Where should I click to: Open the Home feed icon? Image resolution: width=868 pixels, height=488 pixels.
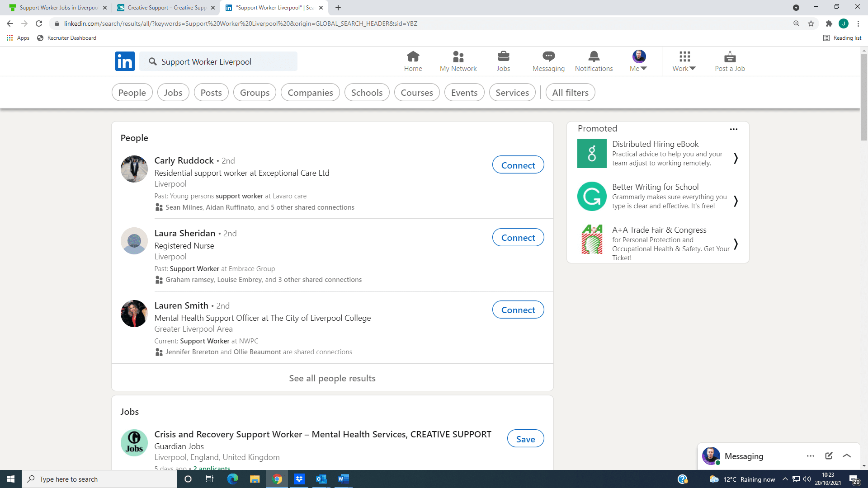tap(413, 56)
